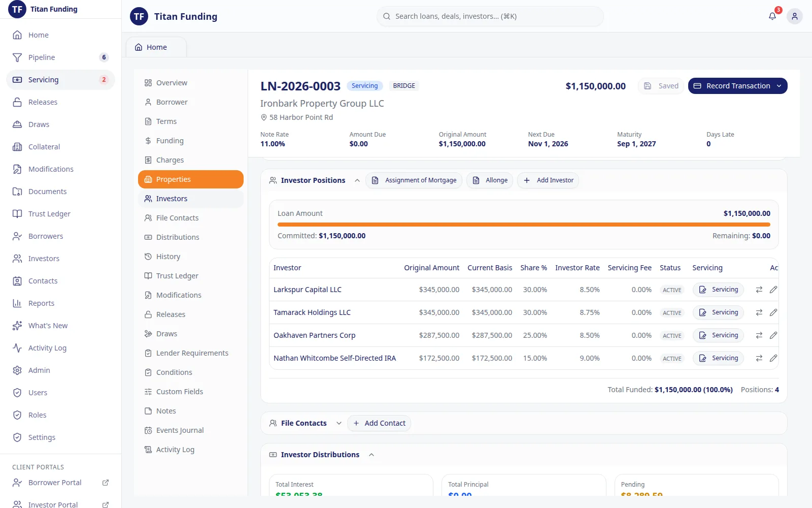The width and height of the screenshot is (812, 508).
Task: Focus the search loans, deals, investors field
Action: [x=490, y=16]
